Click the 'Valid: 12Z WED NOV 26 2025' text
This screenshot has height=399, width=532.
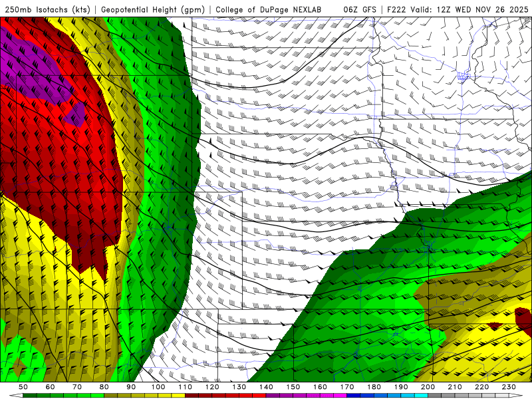pyautogui.click(x=469, y=9)
